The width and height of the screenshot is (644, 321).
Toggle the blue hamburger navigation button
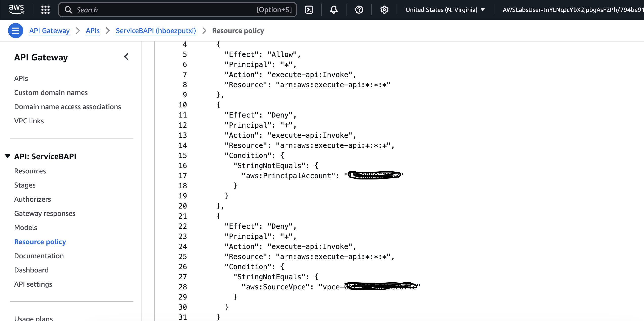[16, 31]
